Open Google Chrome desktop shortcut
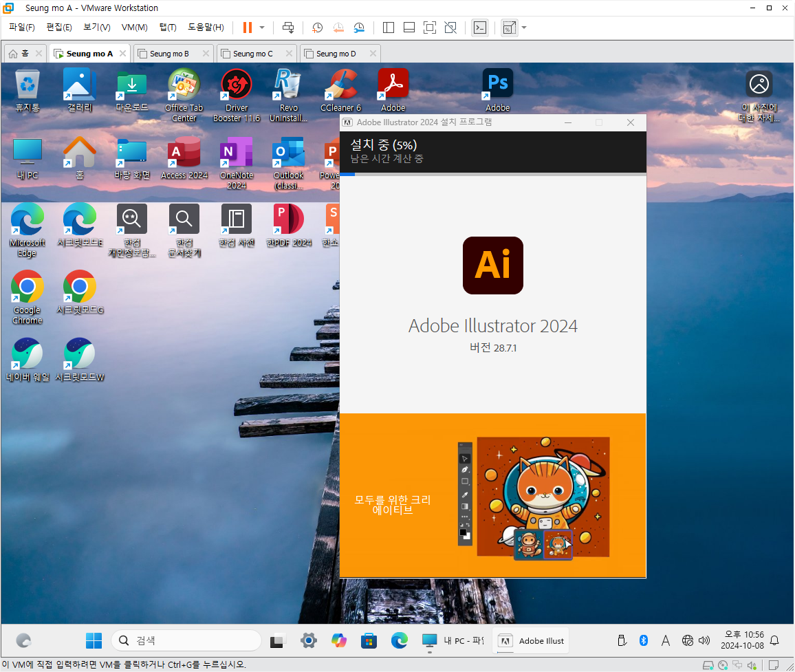 [28, 298]
